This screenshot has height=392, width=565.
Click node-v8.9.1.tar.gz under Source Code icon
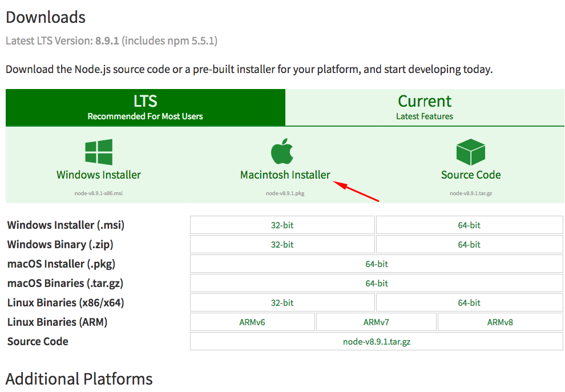pos(471,193)
